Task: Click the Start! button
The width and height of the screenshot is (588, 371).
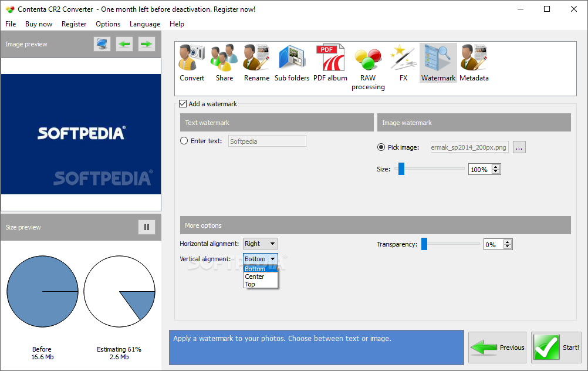Action: (x=556, y=348)
